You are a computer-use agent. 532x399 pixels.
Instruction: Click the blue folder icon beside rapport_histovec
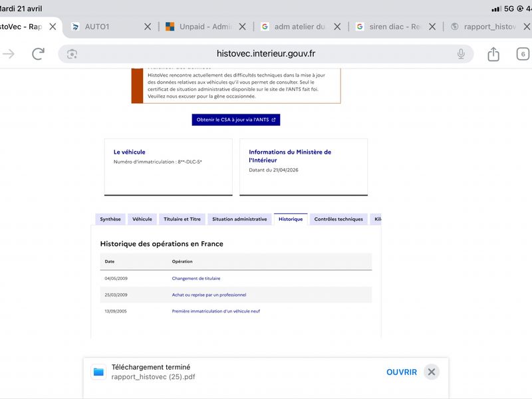pos(98,372)
